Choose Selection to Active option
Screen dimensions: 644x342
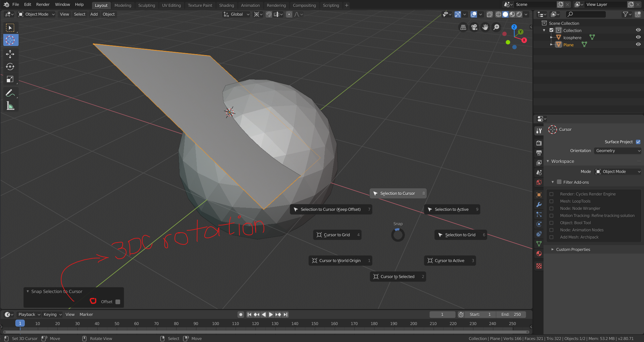(452, 210)
